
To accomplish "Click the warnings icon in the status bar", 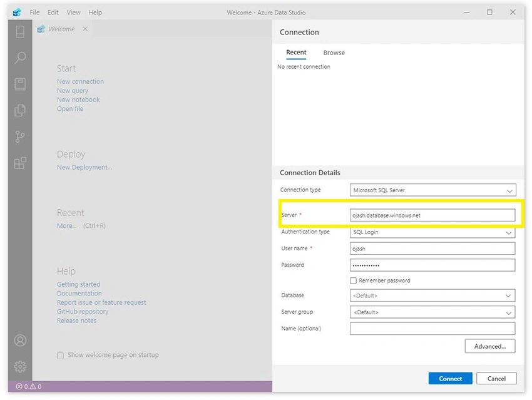I will pos(33,386).
